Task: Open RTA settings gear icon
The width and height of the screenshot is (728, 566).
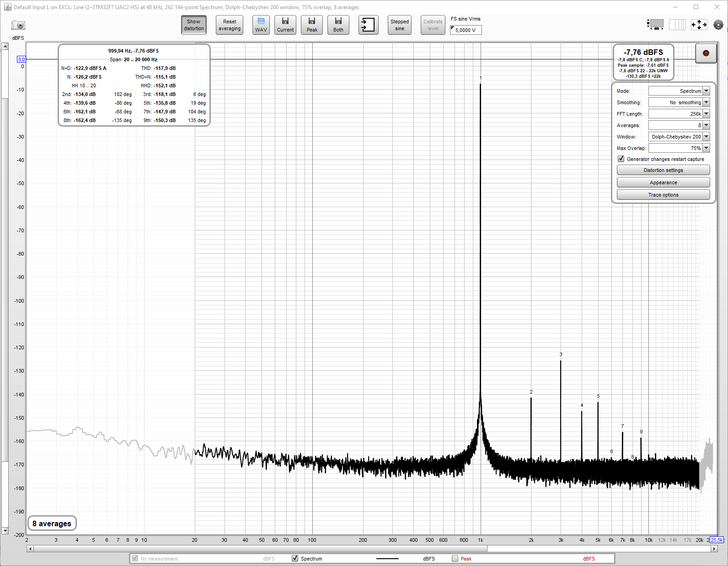Action: [x=718, y=25]
